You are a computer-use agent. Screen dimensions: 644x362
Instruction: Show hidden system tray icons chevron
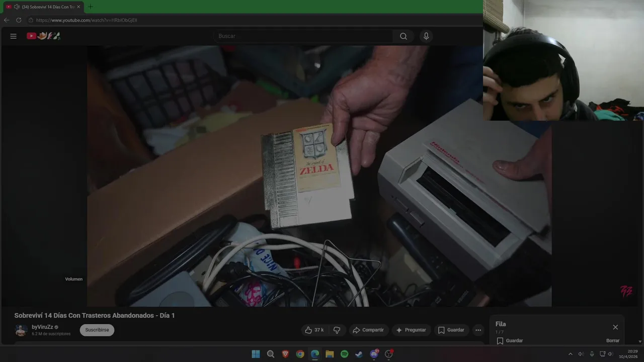pyautogui.click(x=570, y=354)
